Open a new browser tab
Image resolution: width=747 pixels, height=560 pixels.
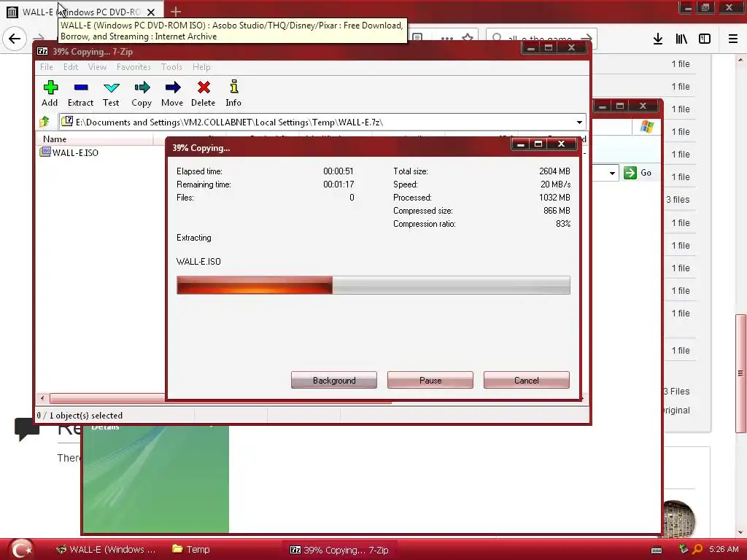(175, 12)
